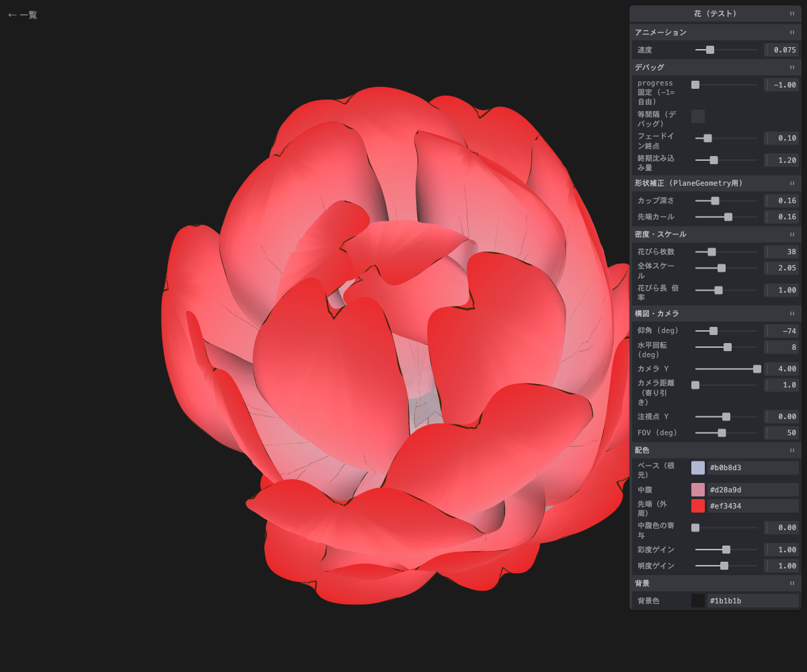The image size is (807, 672).
Task: Click the progress固定 value field -1.00
Action: [781, 85]
